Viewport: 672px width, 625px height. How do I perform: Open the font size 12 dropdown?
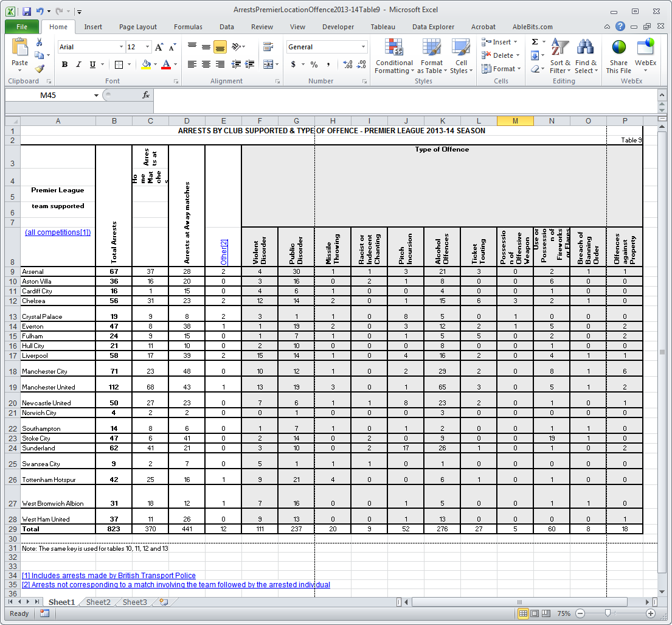[147, 47]
